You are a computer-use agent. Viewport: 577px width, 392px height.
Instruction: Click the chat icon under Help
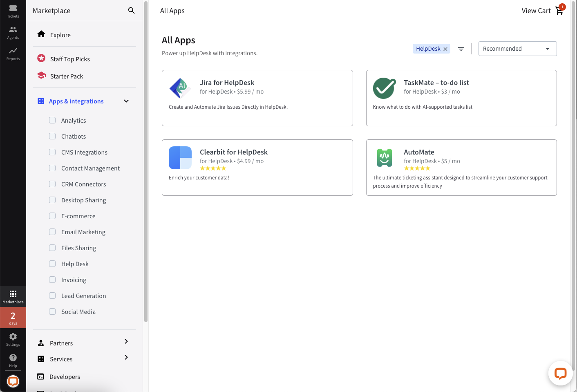coord(13,381)
